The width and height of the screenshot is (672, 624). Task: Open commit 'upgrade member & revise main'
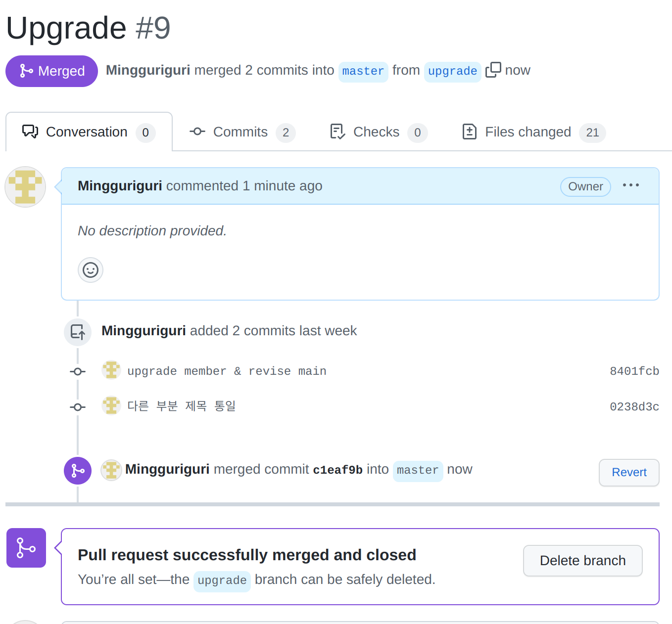(x=227, y=371)
